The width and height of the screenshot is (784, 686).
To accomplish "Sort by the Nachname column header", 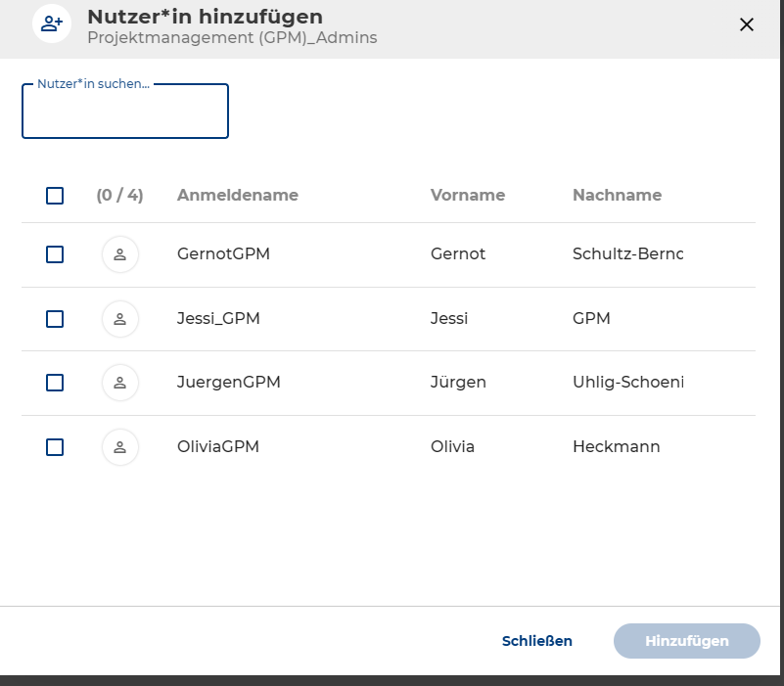I will pos(617,195).
